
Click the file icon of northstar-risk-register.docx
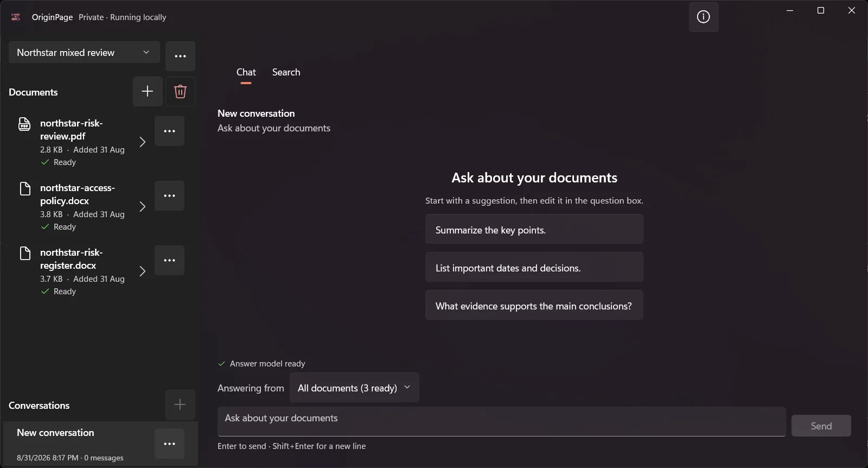click(24, 253)
